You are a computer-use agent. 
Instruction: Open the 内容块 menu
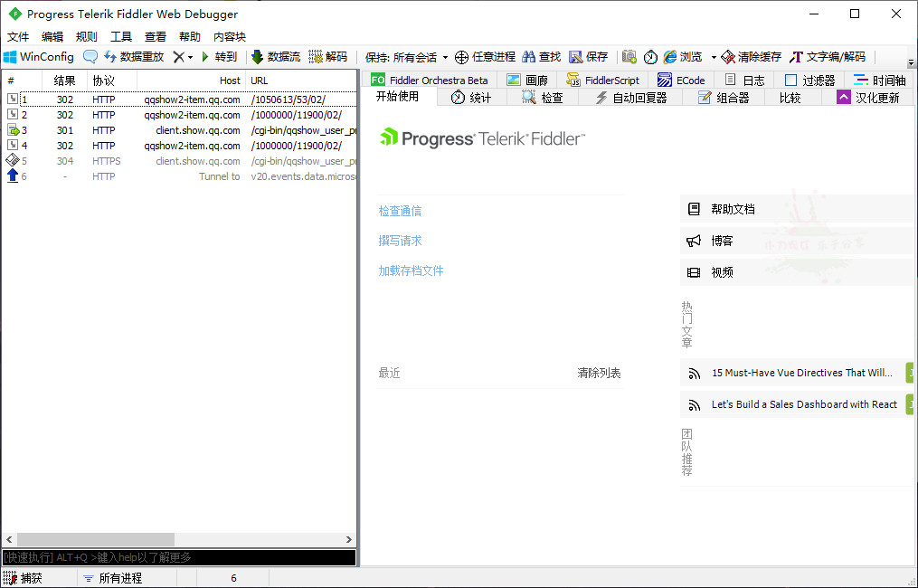230,37
